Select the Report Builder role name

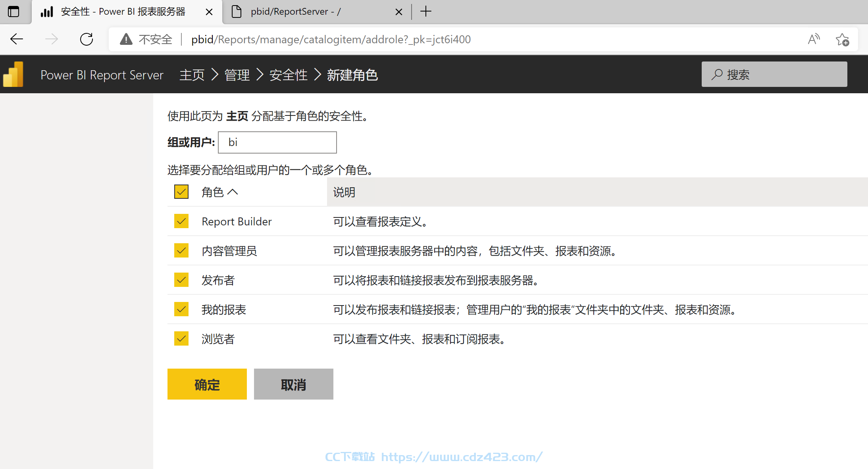point(237,221)
